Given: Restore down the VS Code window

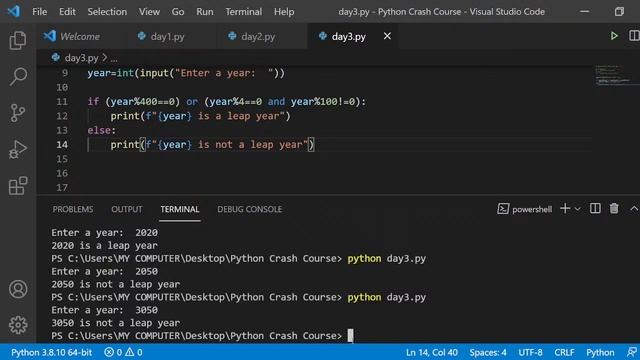Looking at the screenshot, I should pyautogui.click(x=619, y=11).
